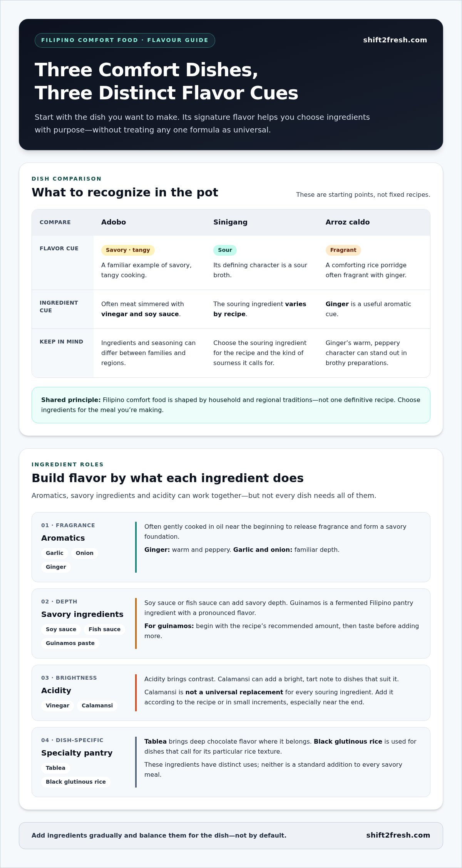
Task: Click the Calamansi ingredient chip
Action: 97,705
